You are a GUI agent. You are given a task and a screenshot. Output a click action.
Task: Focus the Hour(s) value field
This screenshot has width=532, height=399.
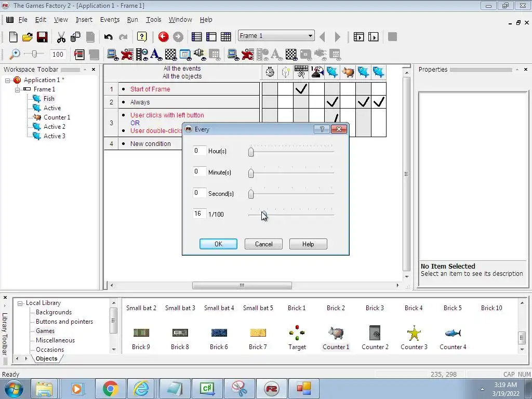click(x=199, y=151)
